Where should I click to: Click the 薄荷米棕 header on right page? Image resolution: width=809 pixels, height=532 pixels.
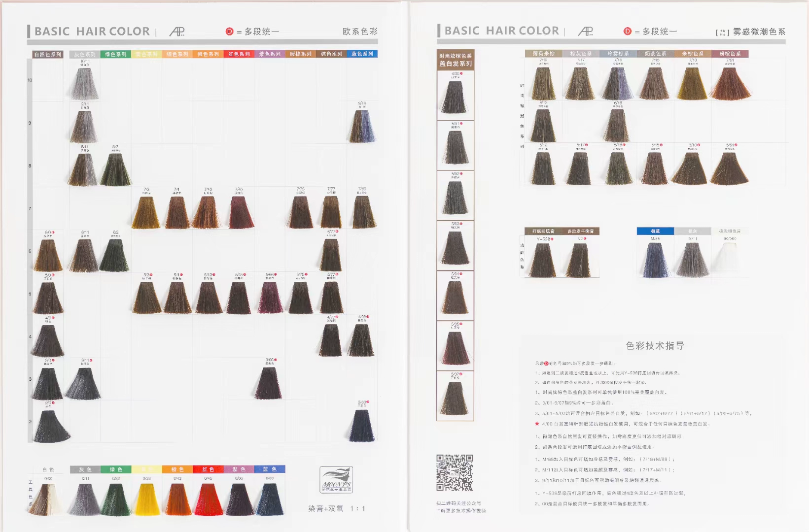[543, 54]
